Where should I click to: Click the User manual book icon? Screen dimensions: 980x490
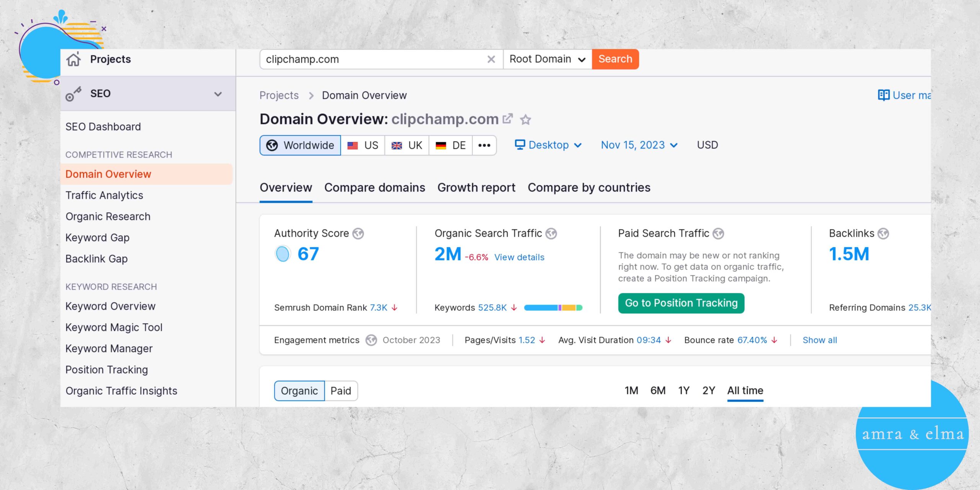884,95
